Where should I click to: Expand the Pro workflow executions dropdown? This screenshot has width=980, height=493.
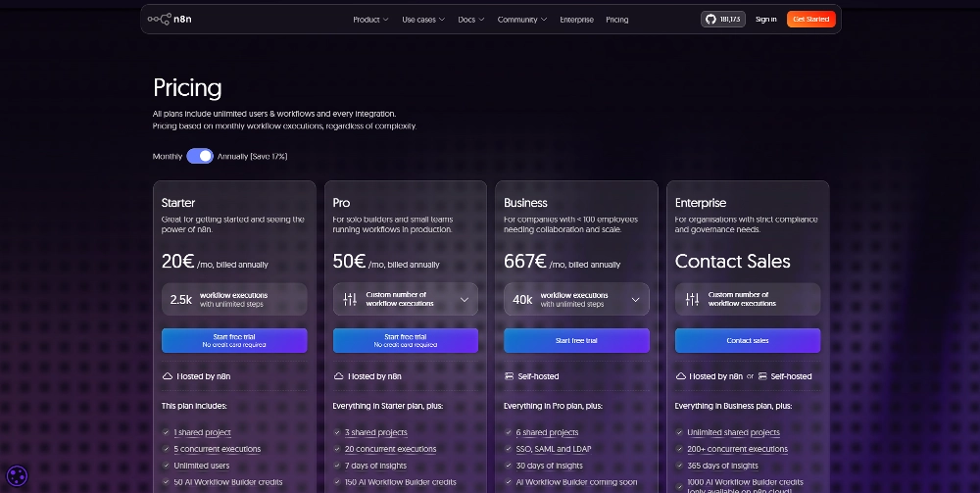pyautogui.click(x=464, y=299)
